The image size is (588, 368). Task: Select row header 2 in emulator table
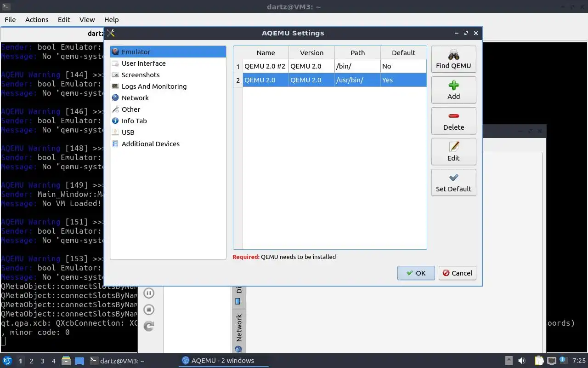[x=238, y=80]
